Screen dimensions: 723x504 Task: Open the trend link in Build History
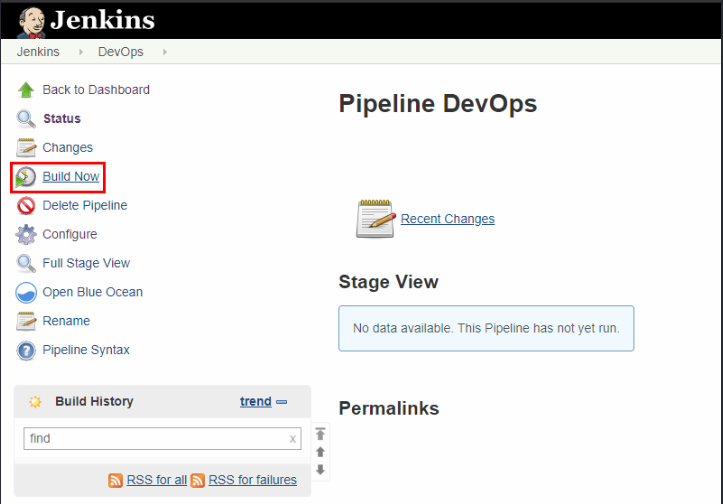[x=255, y=401]
